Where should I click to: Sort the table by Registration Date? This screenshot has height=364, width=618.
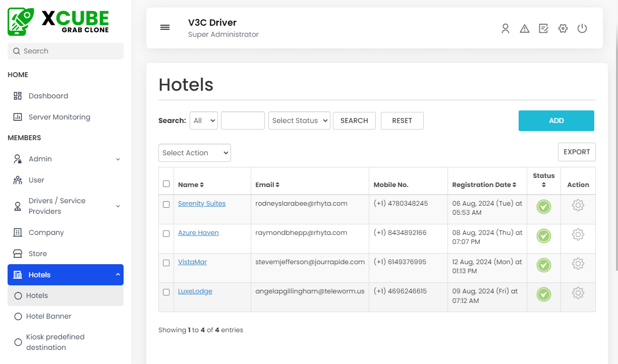(x=485, y=185)
